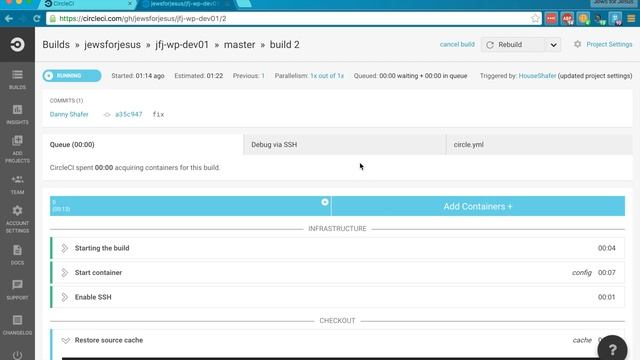Click Add Containers + button
The height and width of the screenshot is (360, 640).
[x=478, y=206]
